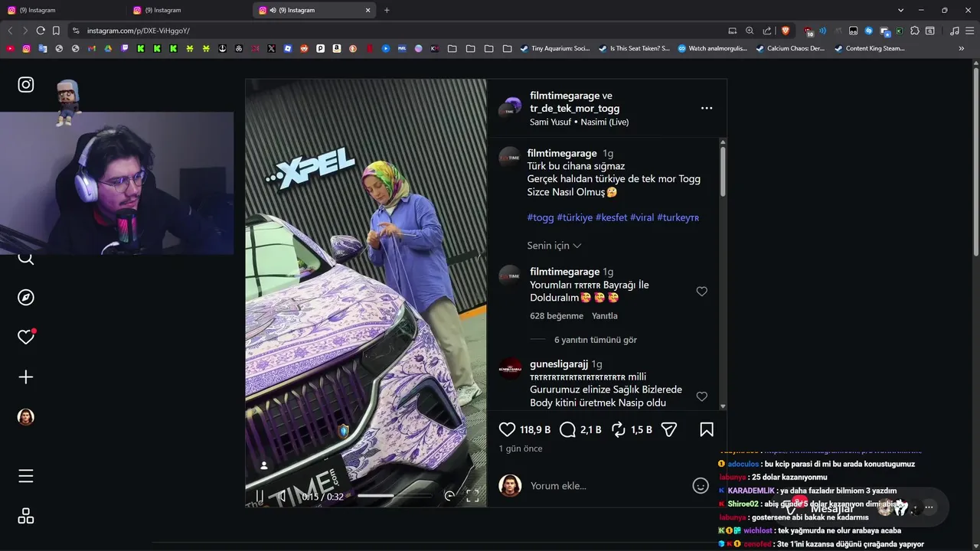
Task: Click the comments panel scrollbar
Action: [723, 172]
